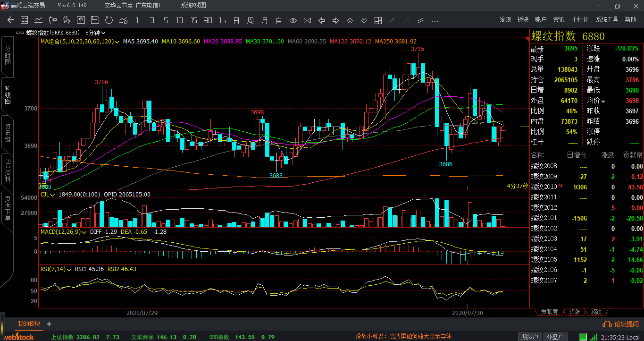Select the 15-minute period button
The image size is (644, 341).
194,20
